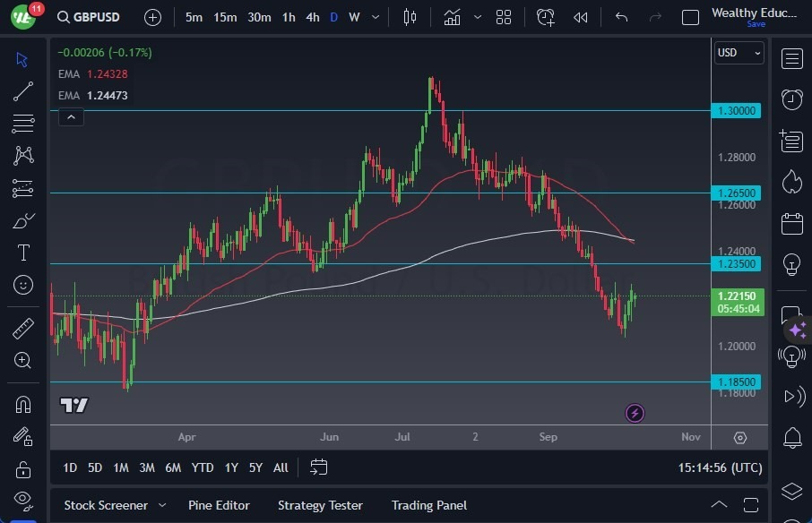Open the USD currency dropdown

click(x=738, y=53)
